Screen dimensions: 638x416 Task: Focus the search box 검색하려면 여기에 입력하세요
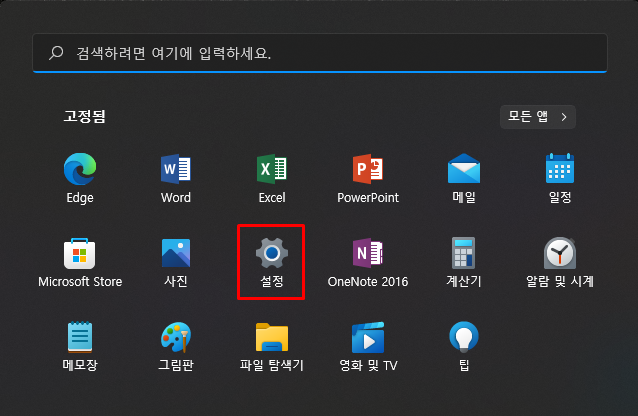(x=320, y=53)
